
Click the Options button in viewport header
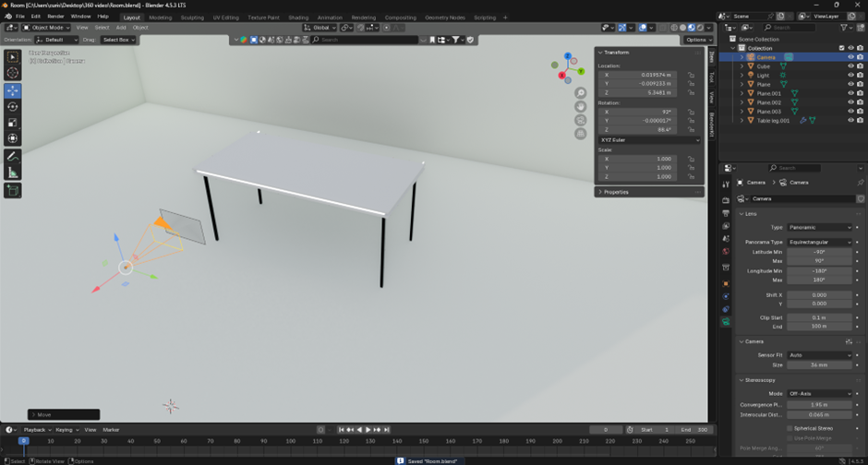pos(696,40)
